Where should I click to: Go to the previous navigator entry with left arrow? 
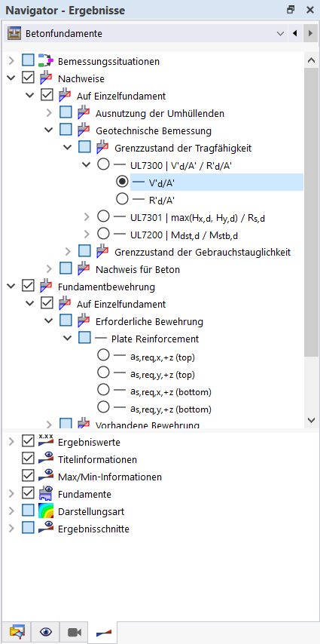294,33
